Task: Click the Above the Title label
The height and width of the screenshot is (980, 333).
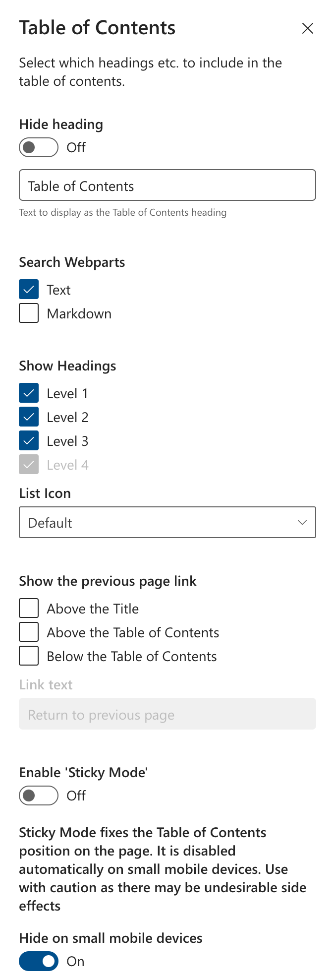Action: coord(93,609)
